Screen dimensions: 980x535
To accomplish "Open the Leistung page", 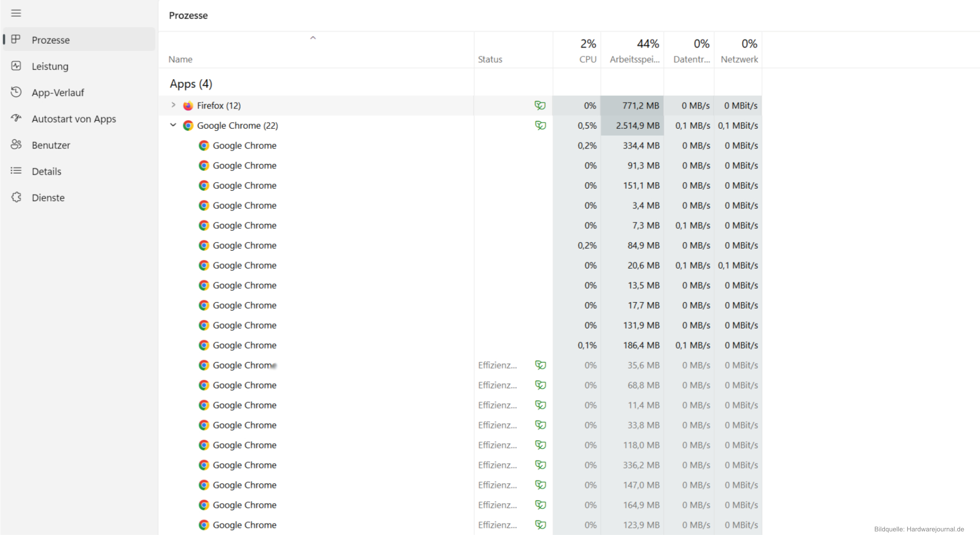I will (79, 66).
